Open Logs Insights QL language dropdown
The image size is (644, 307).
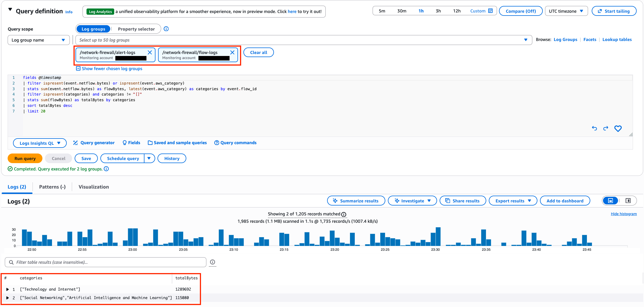(40, 143)
